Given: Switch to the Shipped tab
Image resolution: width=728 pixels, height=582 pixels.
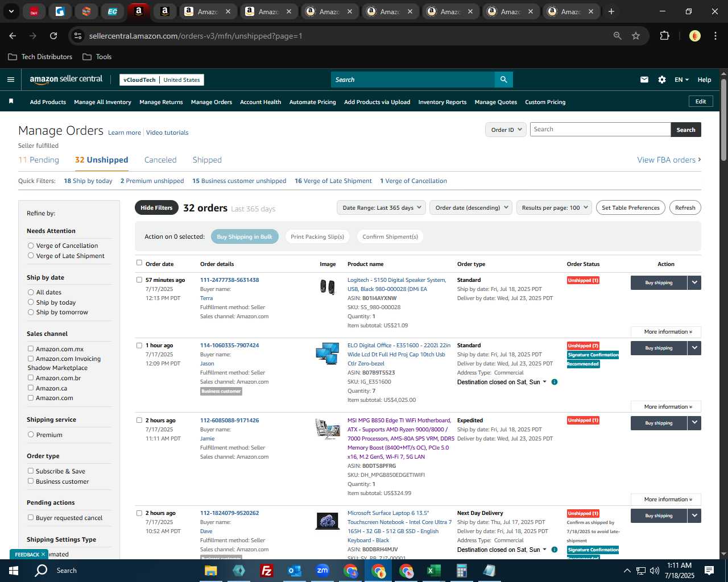Looking at the screenshot, I should [x=207, y=160].
